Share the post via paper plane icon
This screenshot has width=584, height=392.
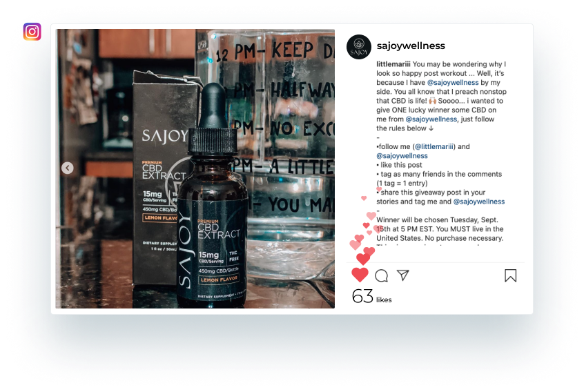click(x=403, y=275)
